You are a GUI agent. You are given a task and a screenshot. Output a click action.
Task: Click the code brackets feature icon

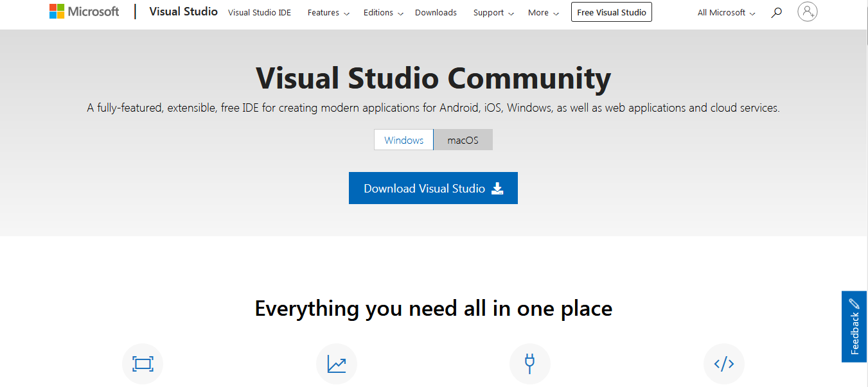pyautogui.click(x=724, y=364)
